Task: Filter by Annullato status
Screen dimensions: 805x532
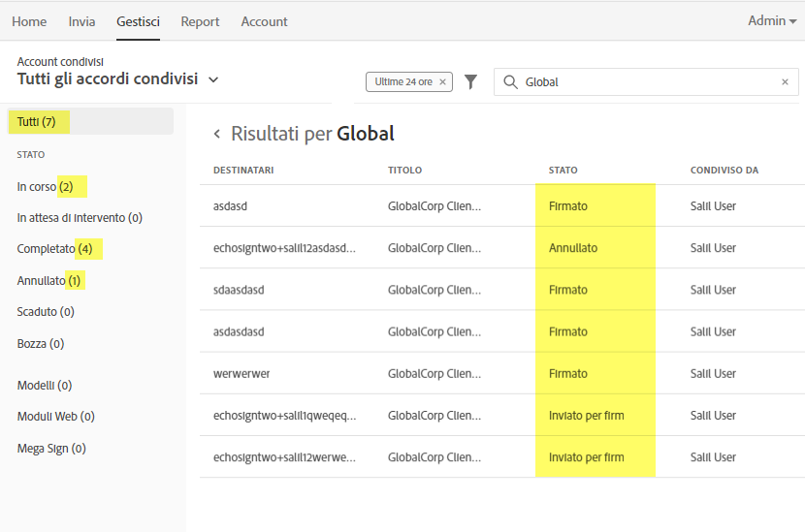Action: pyautogui.click(x=49, y=281)
